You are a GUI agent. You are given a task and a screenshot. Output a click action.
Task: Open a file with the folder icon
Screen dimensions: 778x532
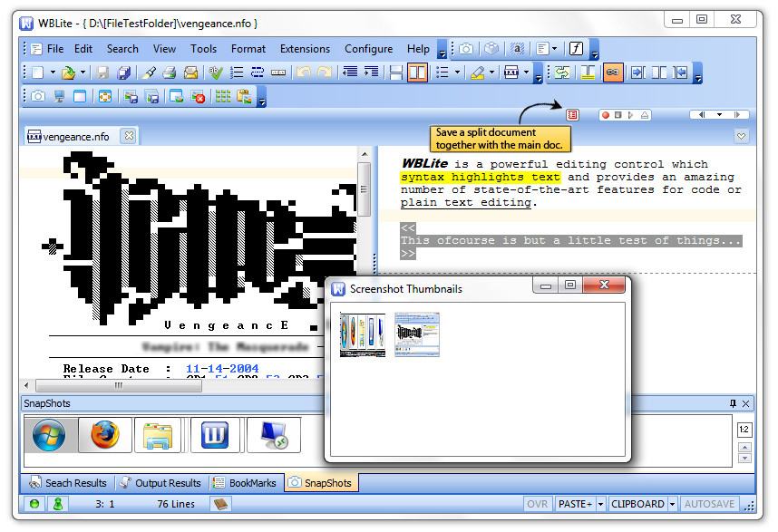pyautogui.click(x=69, y=73)
